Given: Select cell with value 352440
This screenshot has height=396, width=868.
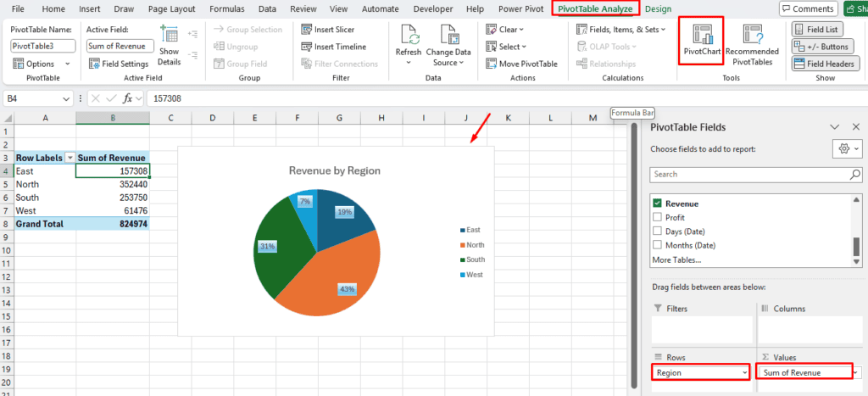Looking at the screenshot, I should pyautogui.click(x=113, y=184).
